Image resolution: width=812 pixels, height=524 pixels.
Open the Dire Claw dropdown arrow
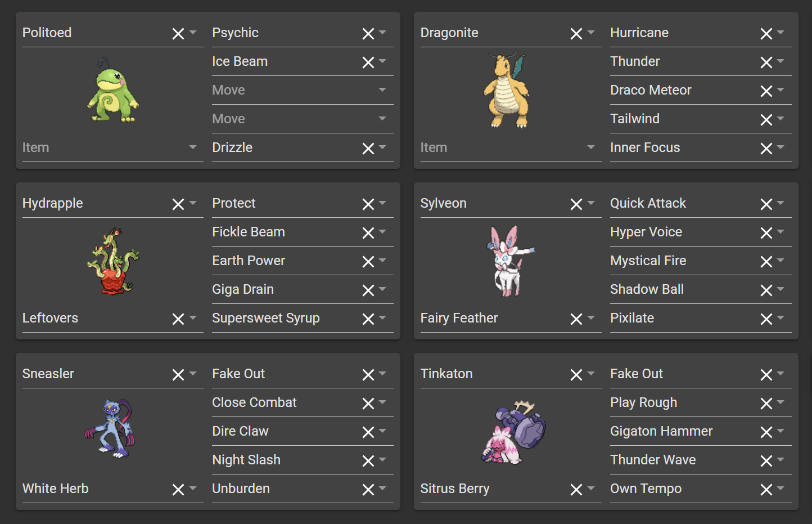tap(382, 431)
